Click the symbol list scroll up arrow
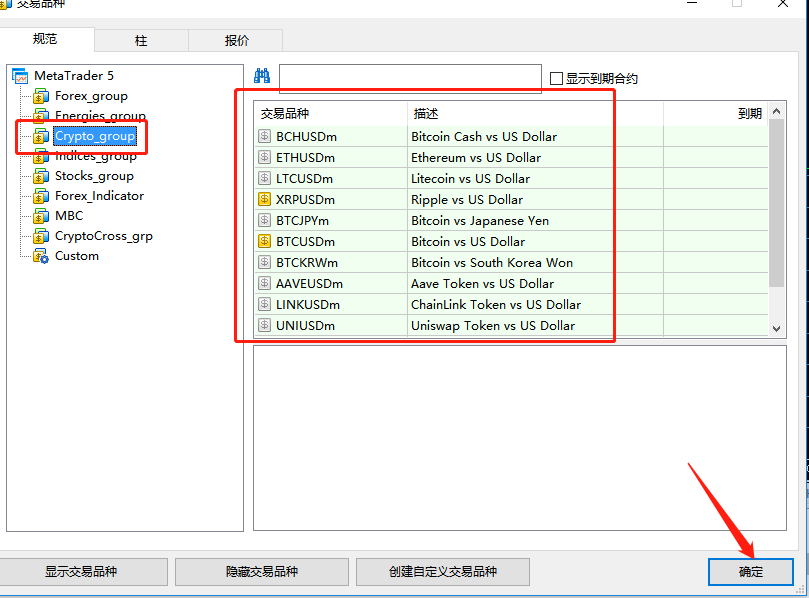809x598 pixels. 776,111
